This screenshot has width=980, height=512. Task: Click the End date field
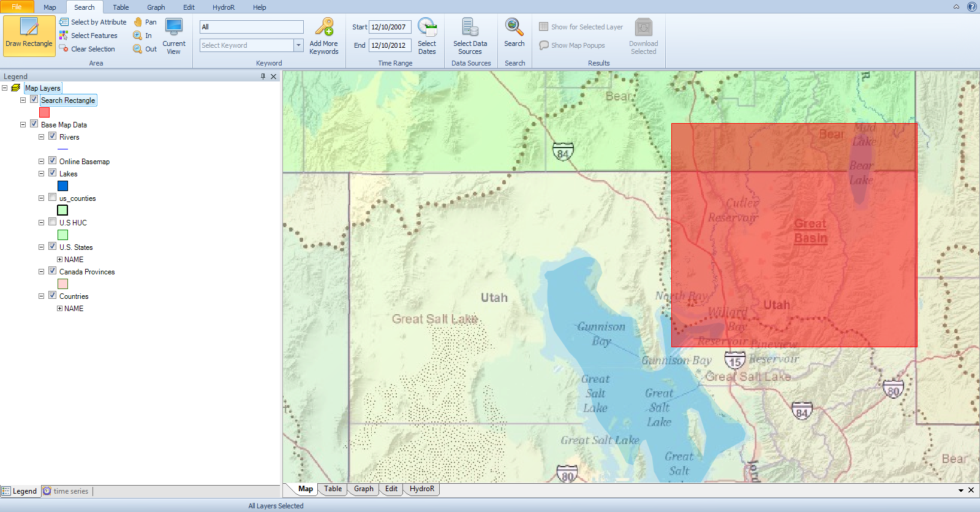[390, 45]
